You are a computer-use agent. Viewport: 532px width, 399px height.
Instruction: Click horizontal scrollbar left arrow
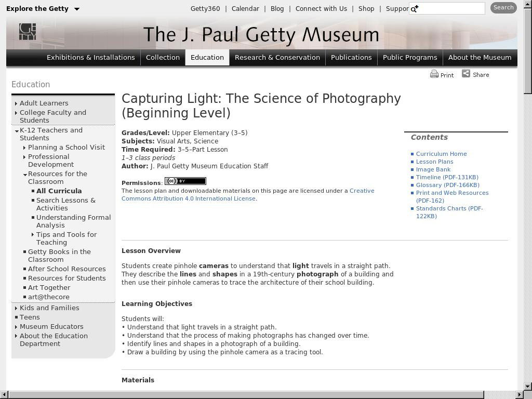point(4,395)
